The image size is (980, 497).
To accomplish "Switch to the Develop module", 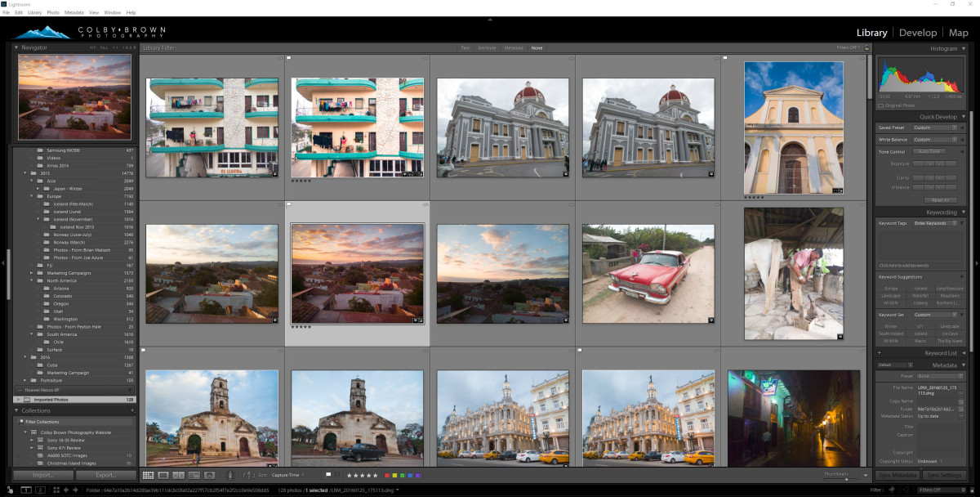I will pyautogui.click(x=918, y=33).
